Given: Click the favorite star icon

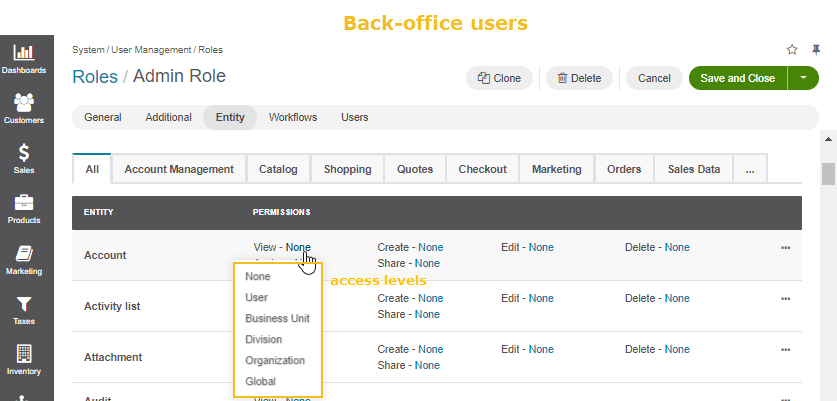Looking at the screenshot, I should click(792, 50).
